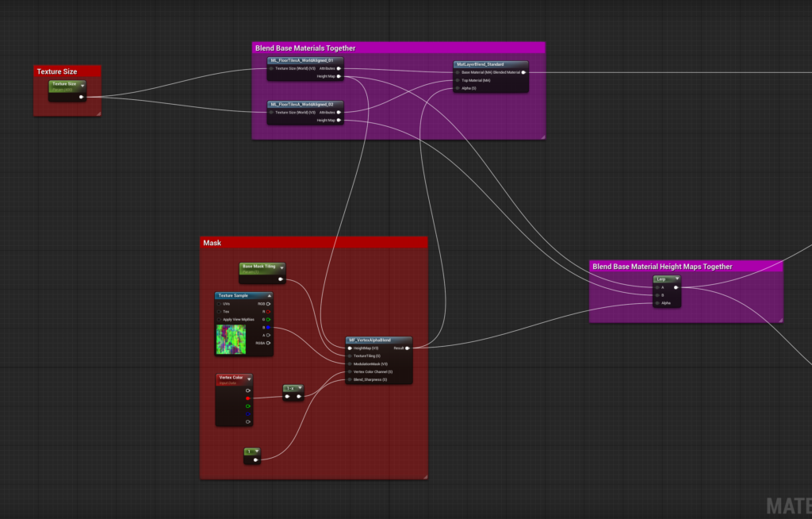
Task: Click the Texture Size parameter output pin
Action: [81, 97]
